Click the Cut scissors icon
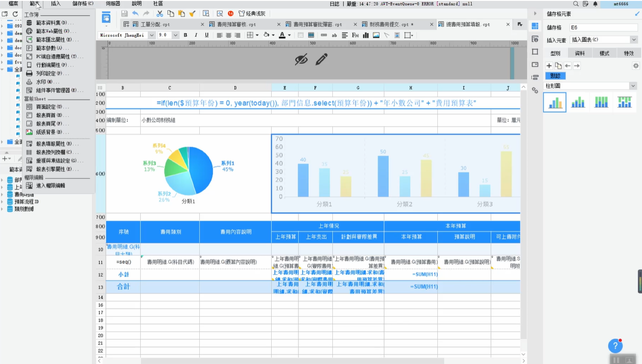This screenshot has width=642, height=364. (x=159, y=13)
